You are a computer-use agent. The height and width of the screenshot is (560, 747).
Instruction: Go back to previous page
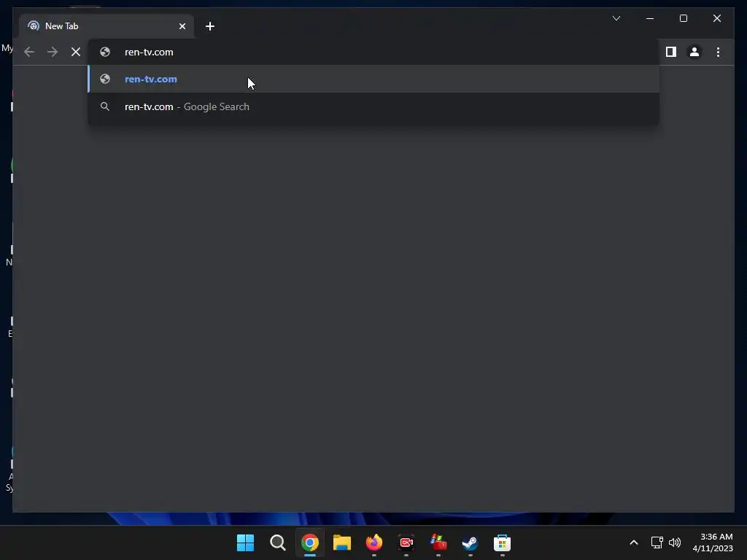(29, 52)
